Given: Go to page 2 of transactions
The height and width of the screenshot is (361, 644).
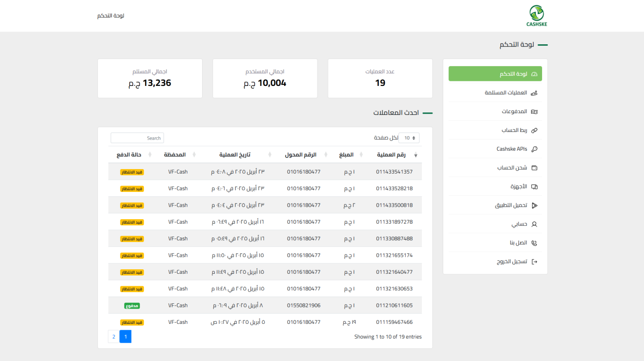Looking at the screenshot, I should click(114, 337).
